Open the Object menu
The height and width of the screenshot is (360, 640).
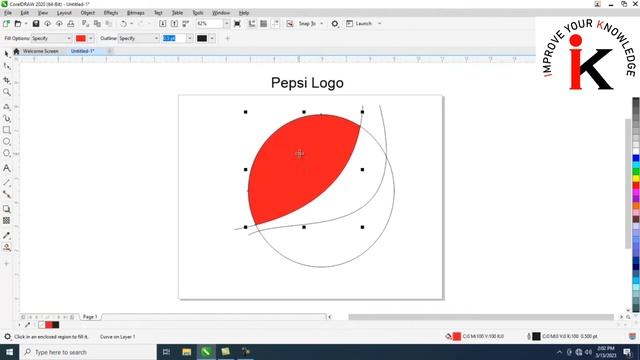87,13
